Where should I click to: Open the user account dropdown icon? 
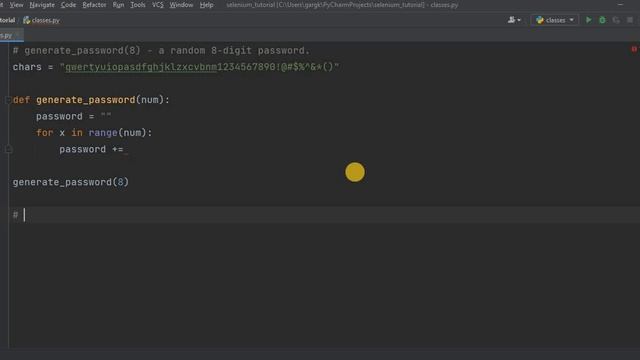514,20
